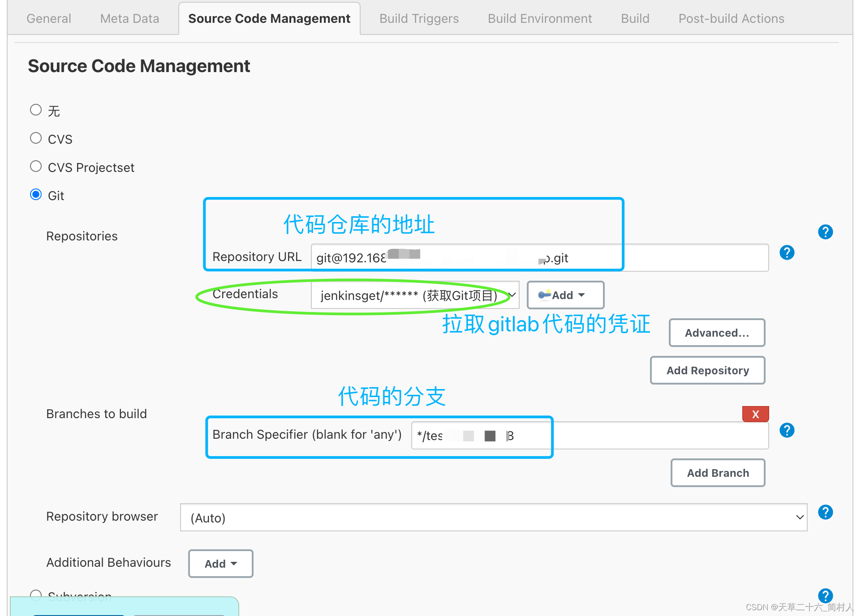Viewport: 861px width, 616px height.
Task: Click the Advanced... button
Action: pos(717,333)
